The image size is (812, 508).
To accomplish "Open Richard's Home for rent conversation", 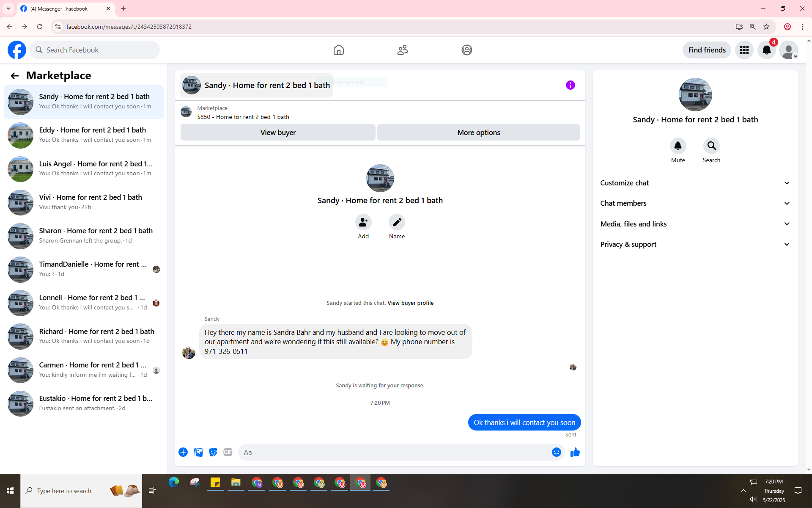I will [x=84, y=337].
